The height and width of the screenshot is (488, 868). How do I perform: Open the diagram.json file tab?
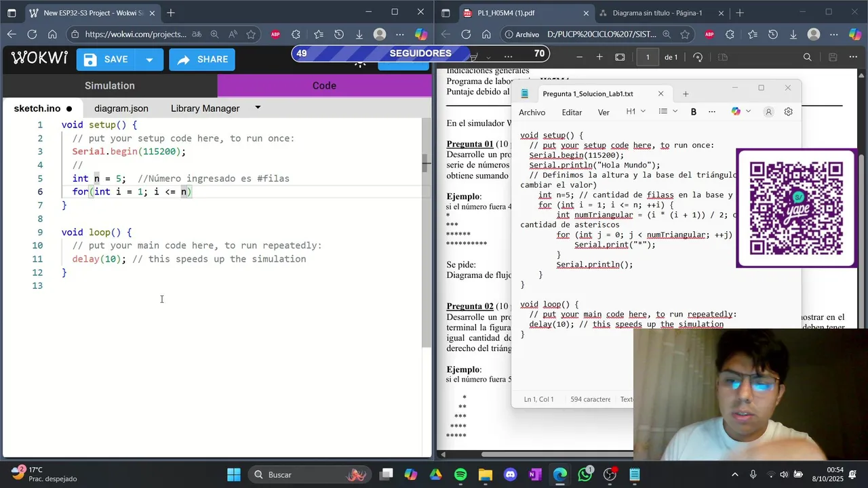click(x=121, y=108)
